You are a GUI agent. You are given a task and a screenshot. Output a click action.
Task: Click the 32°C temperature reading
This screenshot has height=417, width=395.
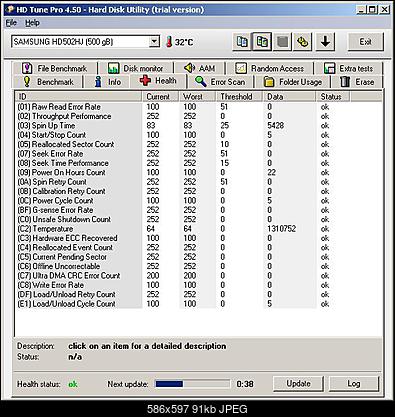pyautogui.click(x=184, y=42)
